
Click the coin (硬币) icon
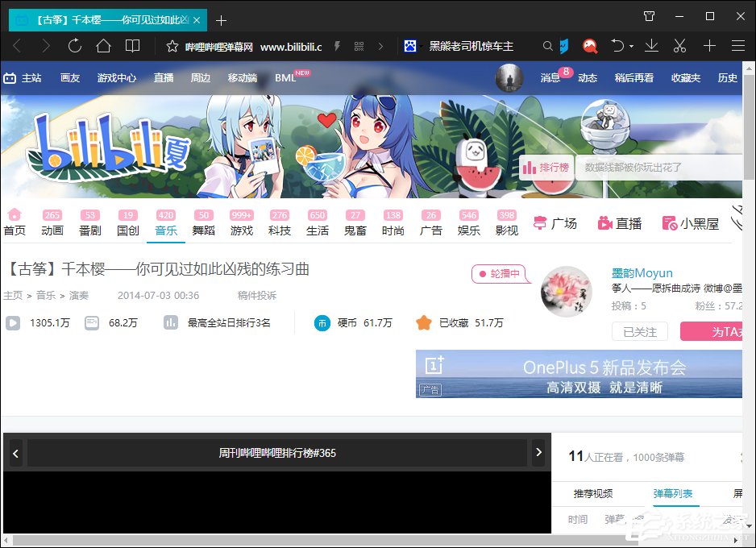tap(322, 324)
